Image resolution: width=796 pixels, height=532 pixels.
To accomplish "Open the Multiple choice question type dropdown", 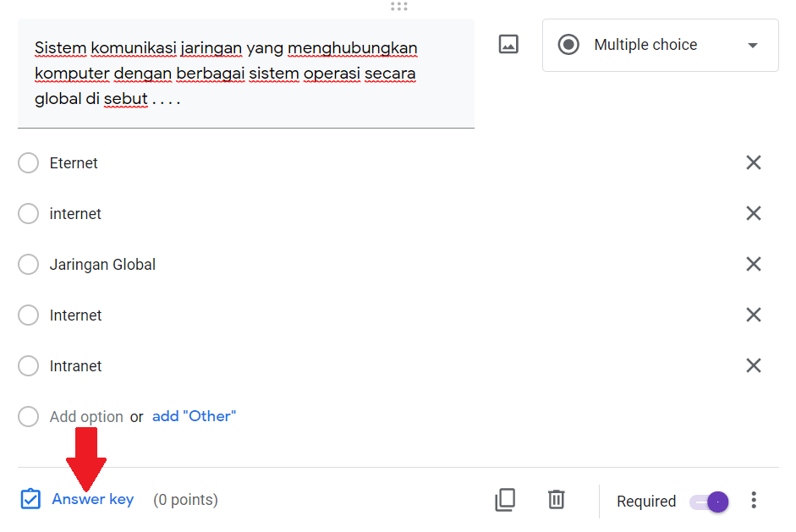I will coord(660,45).
